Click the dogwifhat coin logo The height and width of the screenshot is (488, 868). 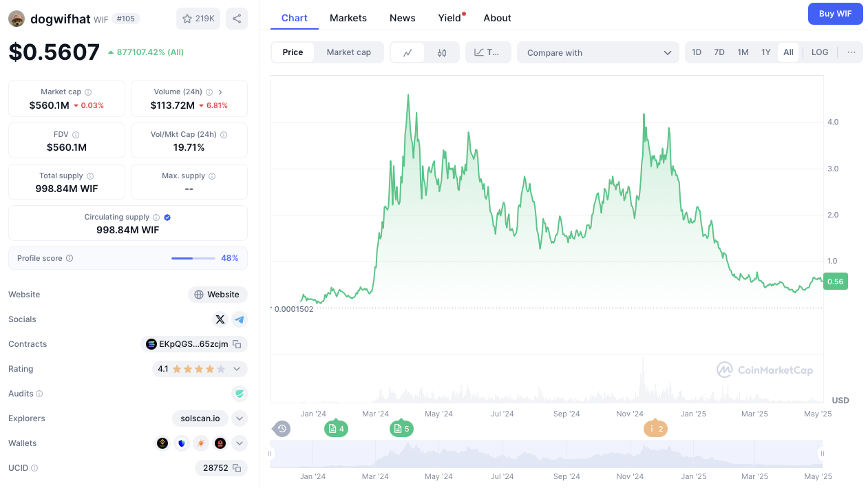[17, 19]
